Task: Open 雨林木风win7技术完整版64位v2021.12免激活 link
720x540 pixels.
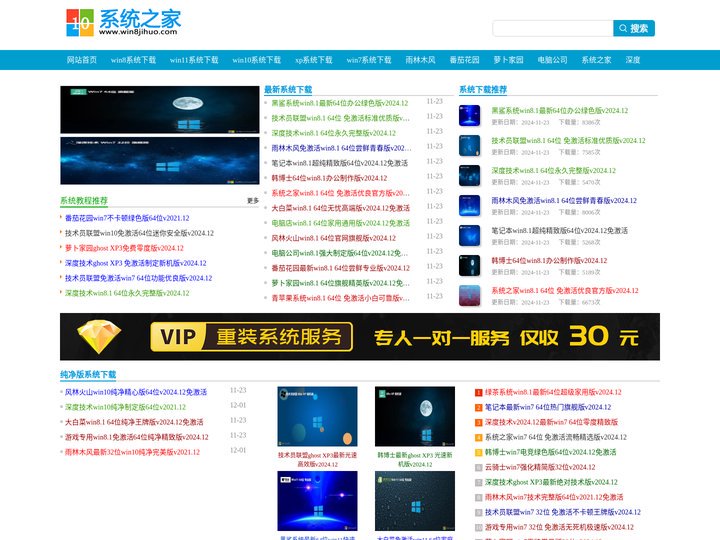Action: 554,497
